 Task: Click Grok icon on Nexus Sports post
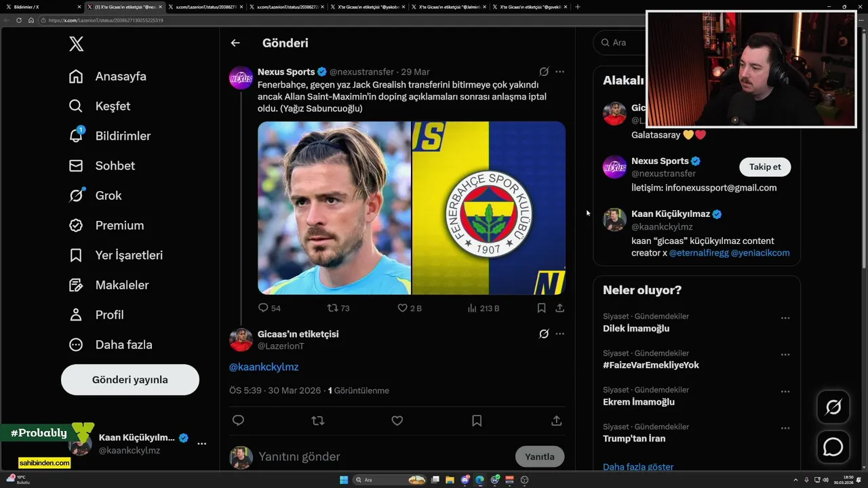tap(544, 72)
